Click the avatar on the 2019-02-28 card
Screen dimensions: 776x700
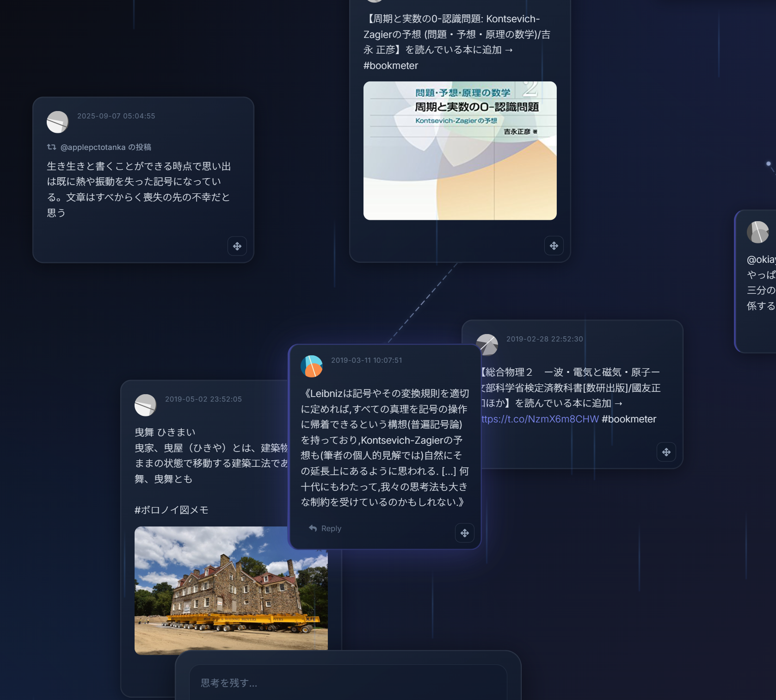tap(487, 345)
